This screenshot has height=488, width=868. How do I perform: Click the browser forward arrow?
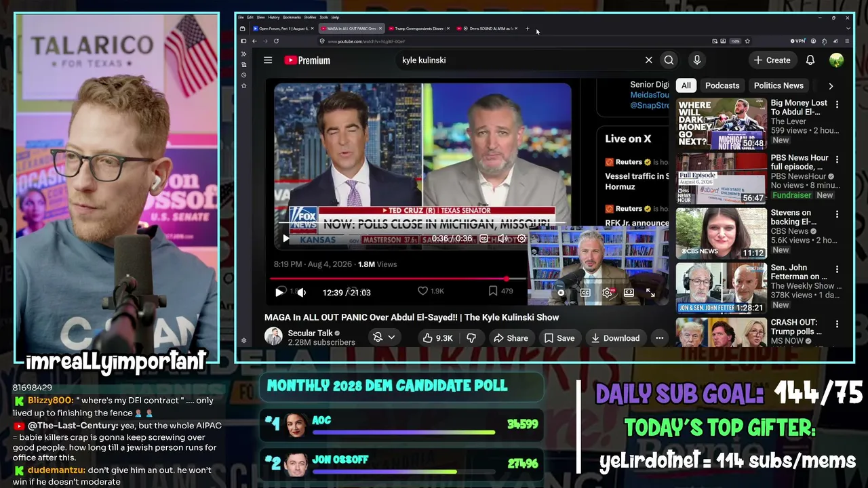point(264,41)
